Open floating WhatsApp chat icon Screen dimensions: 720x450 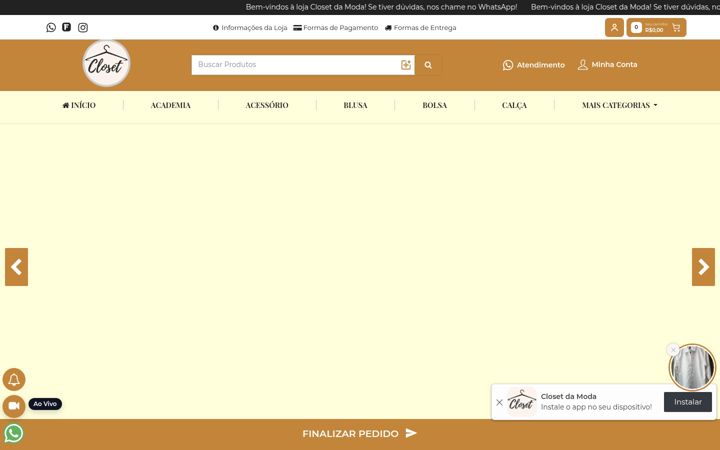click(14, 433)
